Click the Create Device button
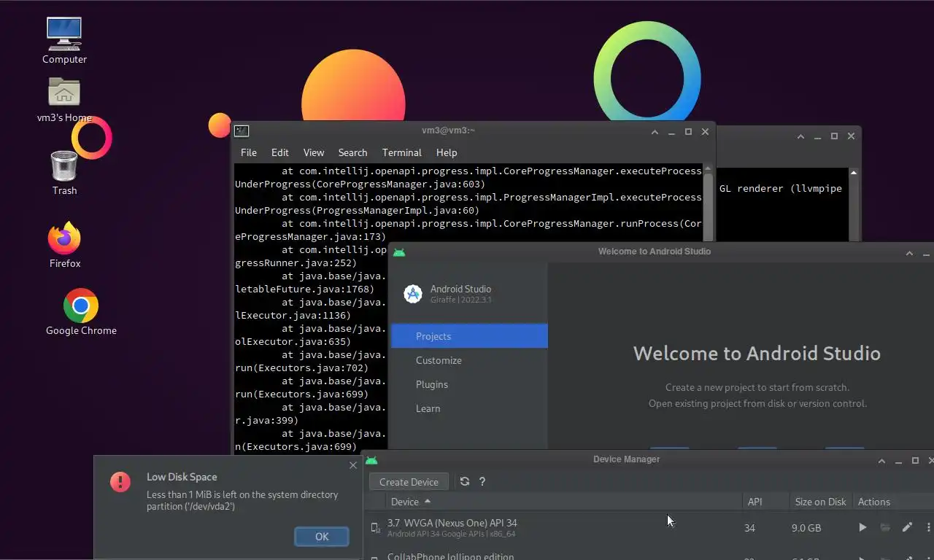 tap(409, 482)
